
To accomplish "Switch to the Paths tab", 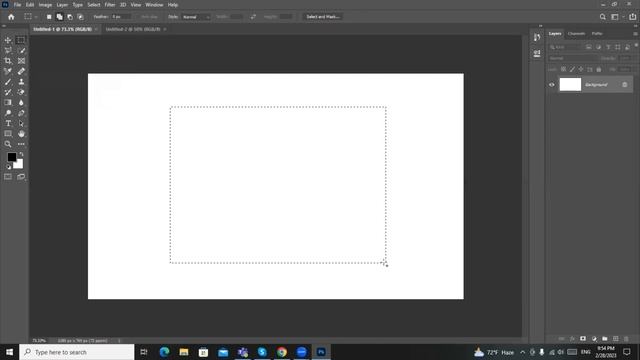I will pyautogui.click(x=597, y=33).
